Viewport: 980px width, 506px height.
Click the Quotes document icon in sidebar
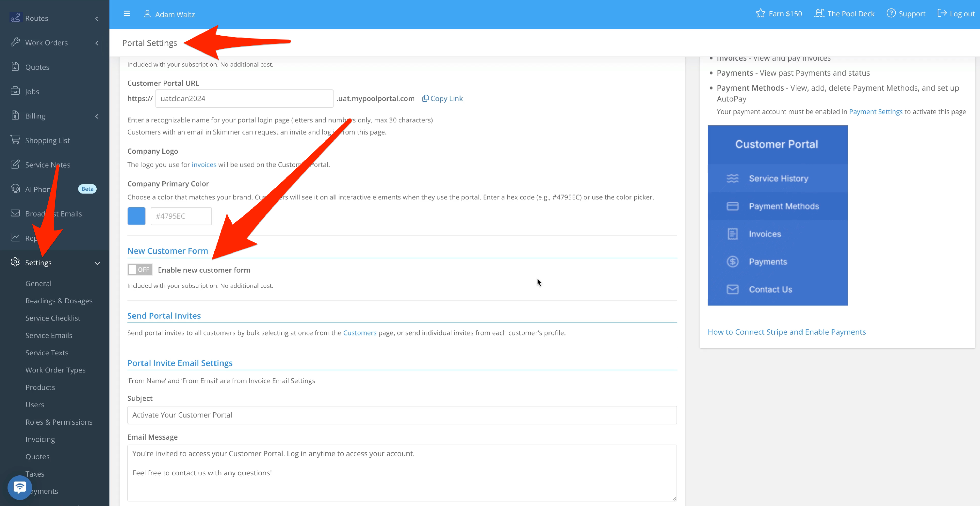point(15,67)
